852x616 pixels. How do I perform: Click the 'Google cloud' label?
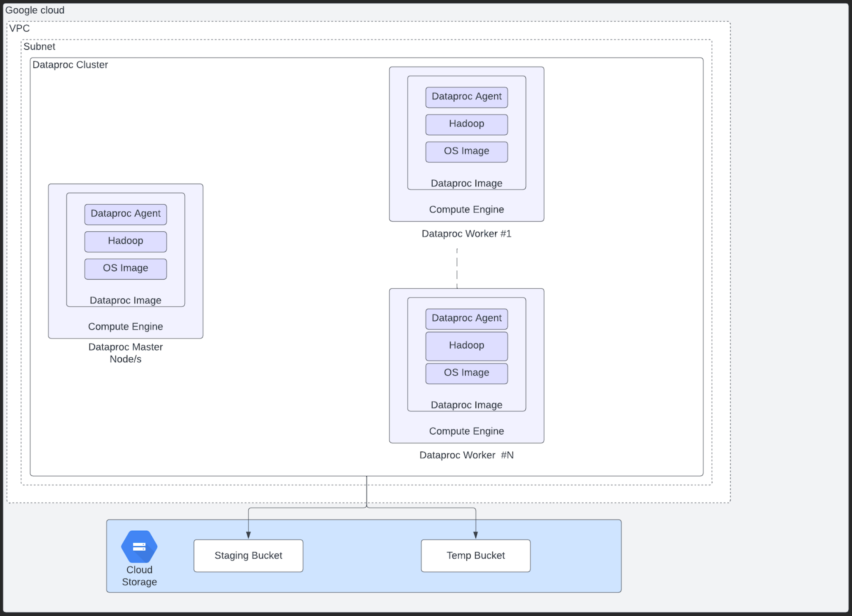tap(35, 10)
